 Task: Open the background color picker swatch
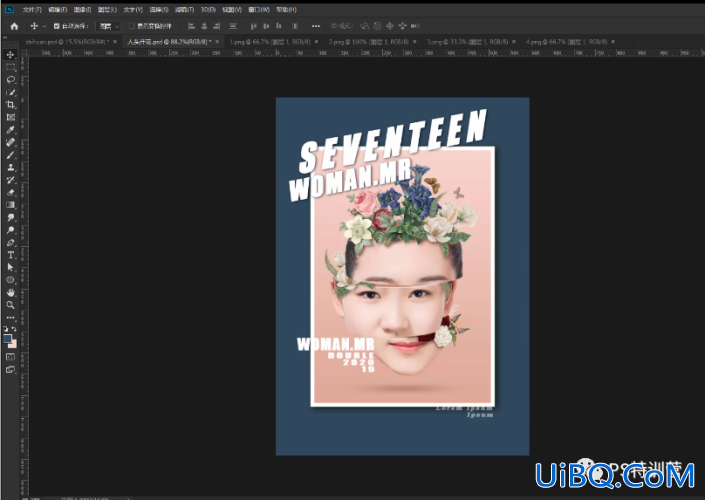pyautogui.click(x=14, y=345)
